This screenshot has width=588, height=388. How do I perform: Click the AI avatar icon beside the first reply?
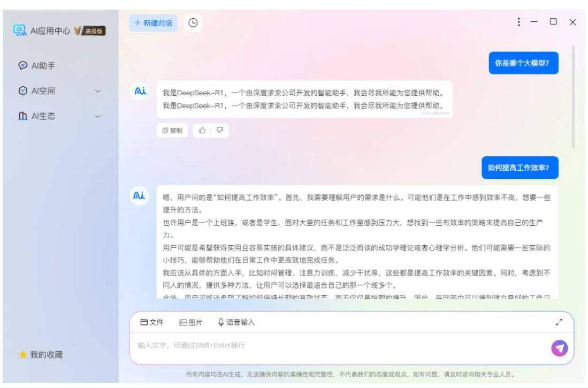pyautogui.click(x=140, y=91)
